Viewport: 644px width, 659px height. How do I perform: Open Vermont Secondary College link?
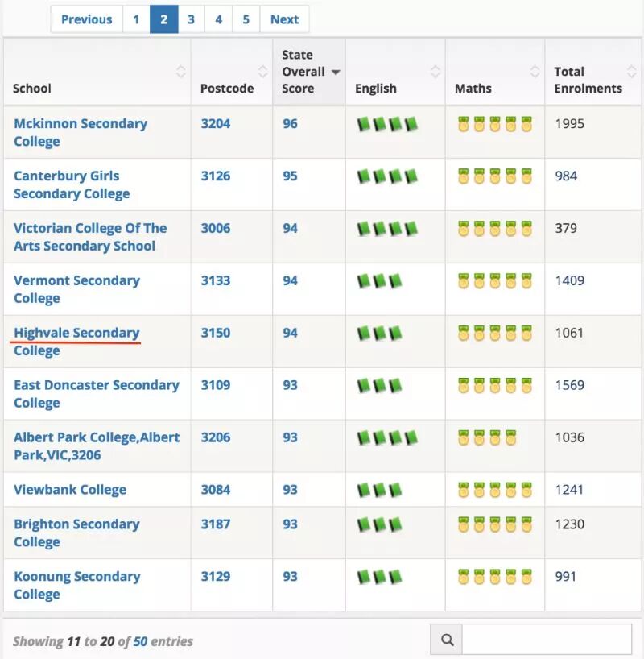(x=76, y=289)
